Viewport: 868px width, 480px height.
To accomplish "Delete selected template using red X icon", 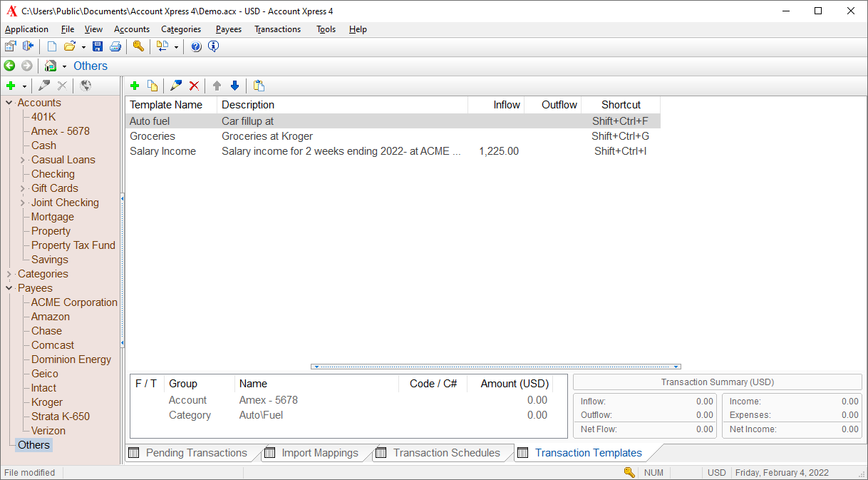I will pyautogui.click(x=194, y=86).
